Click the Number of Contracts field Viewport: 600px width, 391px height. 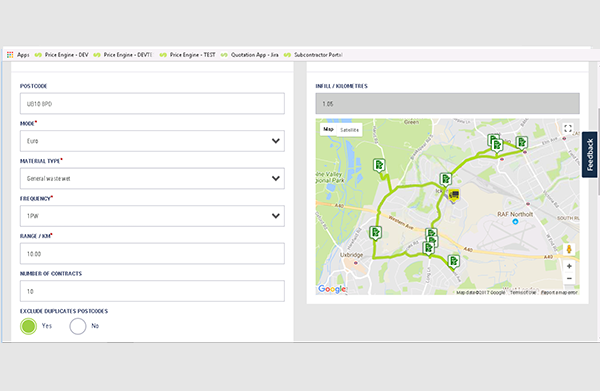[152, 291]
